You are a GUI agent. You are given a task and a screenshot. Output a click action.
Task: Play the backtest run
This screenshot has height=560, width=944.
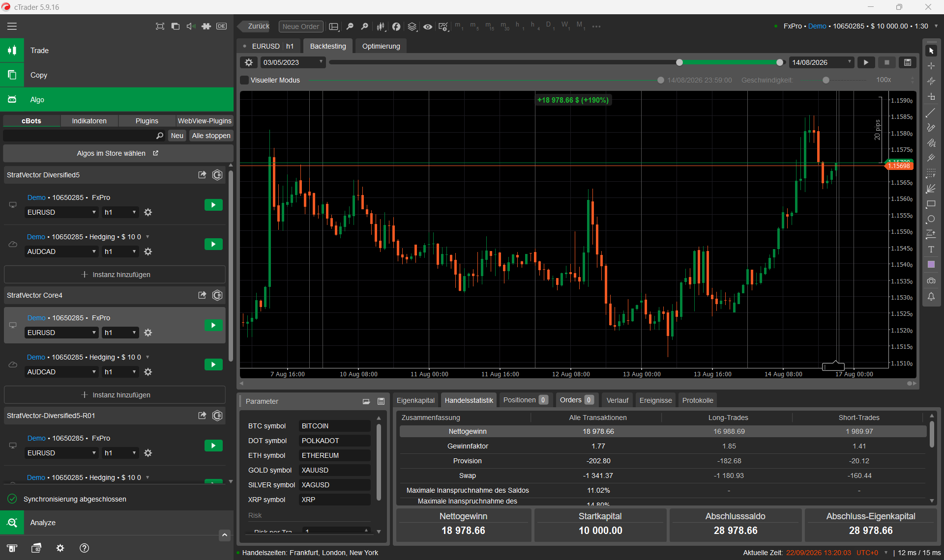click(x=866, y=62)
